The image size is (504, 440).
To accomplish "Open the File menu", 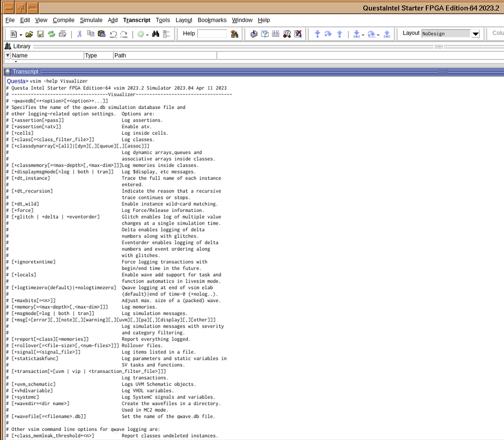I will [10, 20].
